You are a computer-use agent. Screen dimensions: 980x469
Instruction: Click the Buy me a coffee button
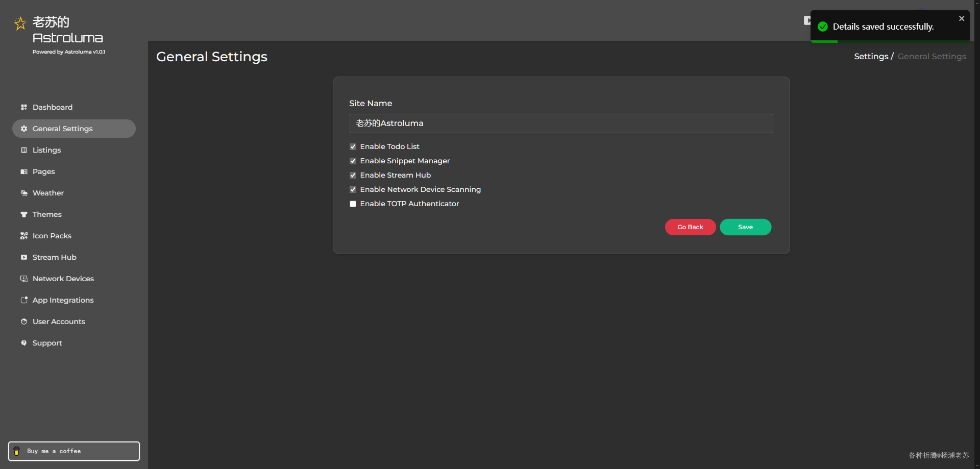74,451
